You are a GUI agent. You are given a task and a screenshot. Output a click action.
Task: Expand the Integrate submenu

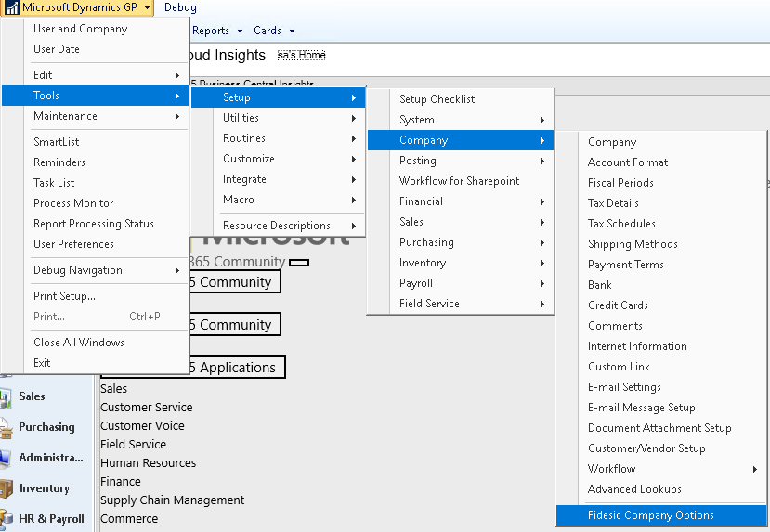tap(278, 179)
